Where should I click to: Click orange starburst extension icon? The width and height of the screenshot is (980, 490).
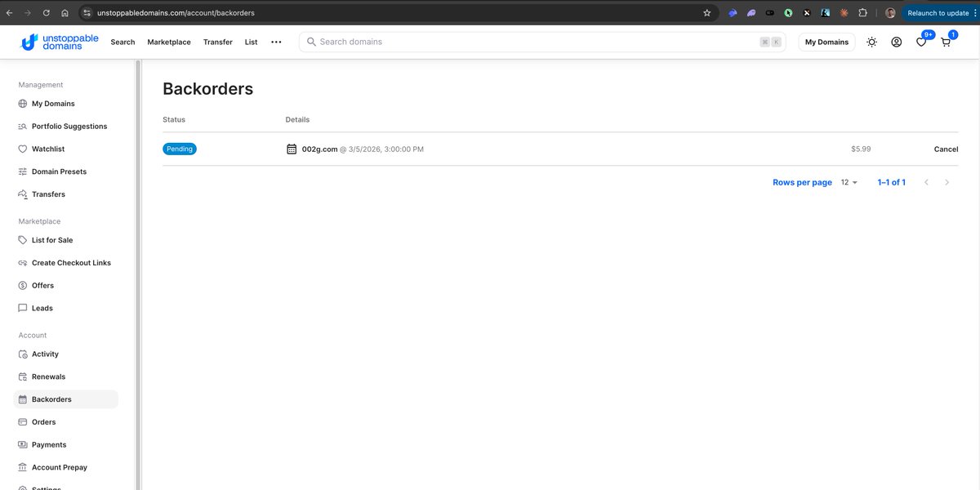[x=844, y=13]
